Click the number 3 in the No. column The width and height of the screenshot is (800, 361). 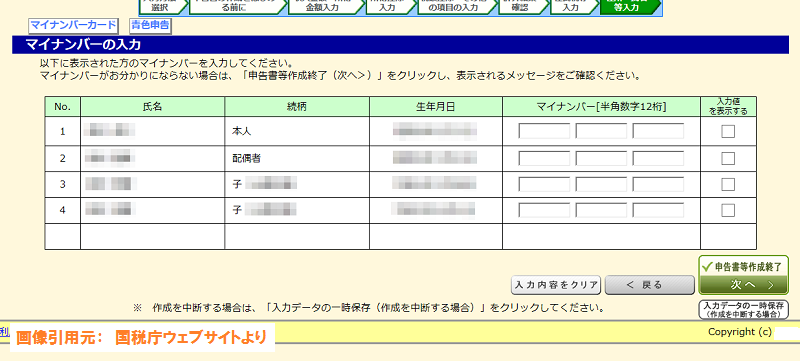coord(63,184)
